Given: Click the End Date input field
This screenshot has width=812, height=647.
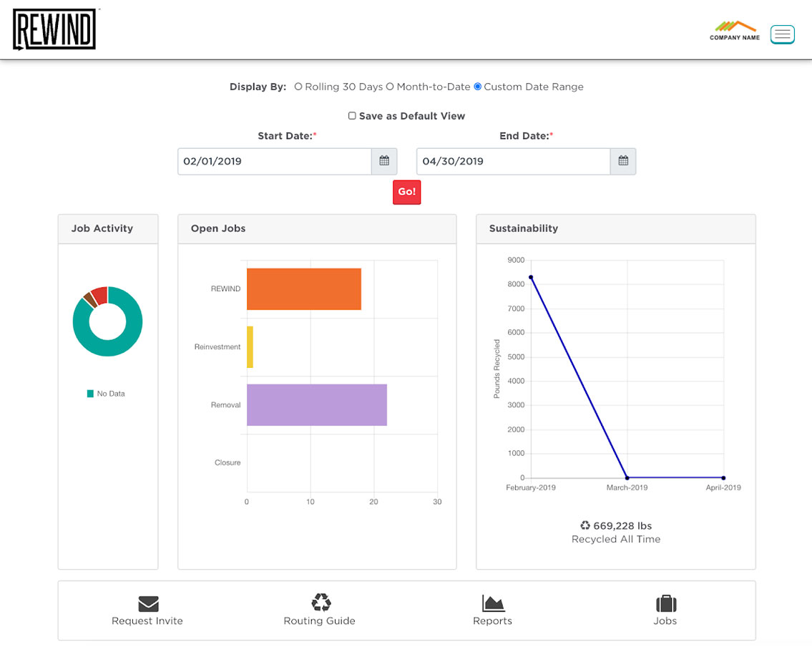Looking at the screenshot, I should pyautogui.click(x=513, y=161).
